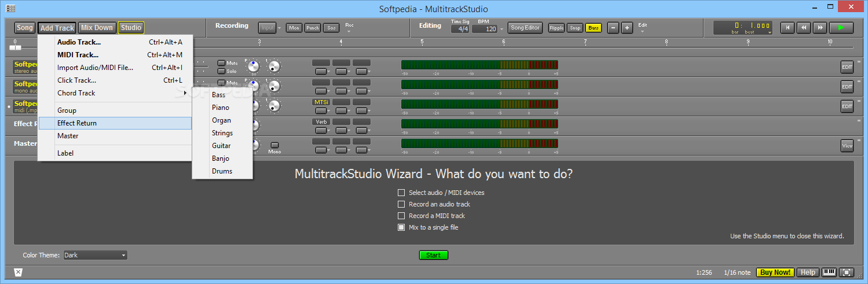Pick Piano from the Chord Track submenu
868x284 pixels.
(222, 108)
